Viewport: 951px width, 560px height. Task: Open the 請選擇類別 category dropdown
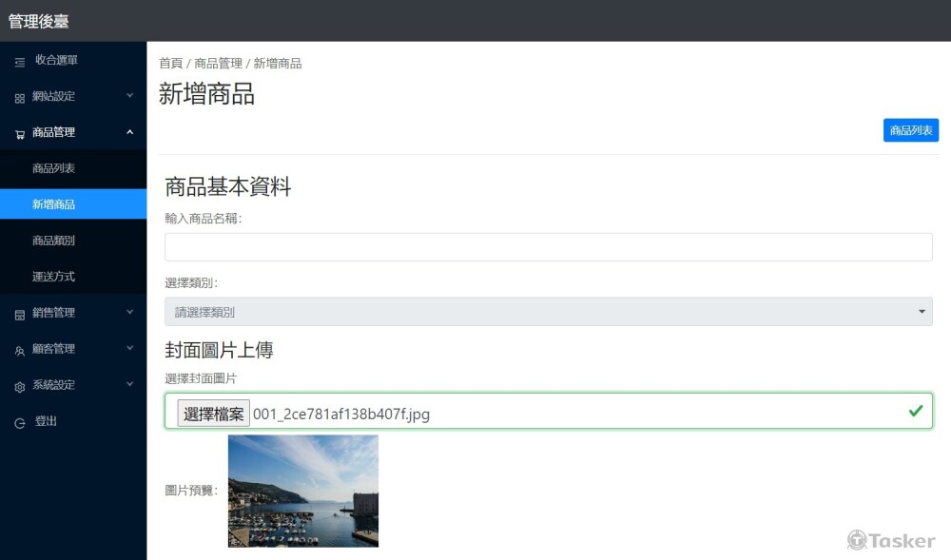point(548,311)
